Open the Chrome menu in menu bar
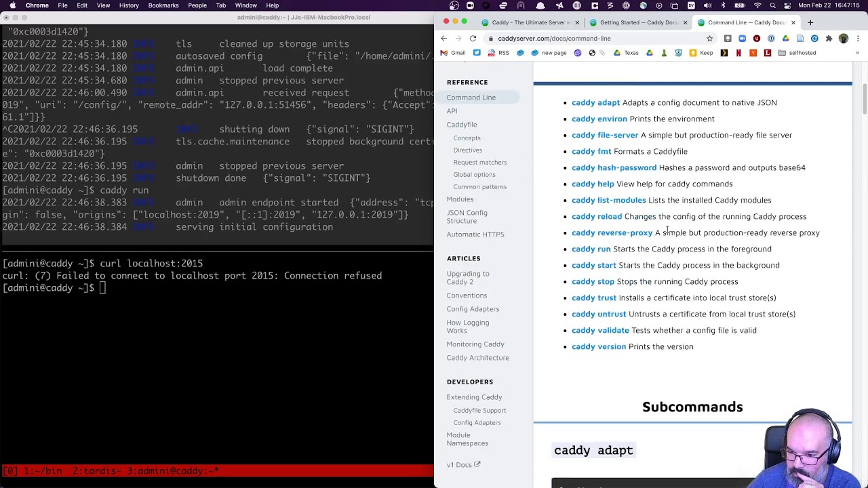Image resolution: width=868 pixels, height=488 pixels. pyautogui.click(x=37, y=5)
